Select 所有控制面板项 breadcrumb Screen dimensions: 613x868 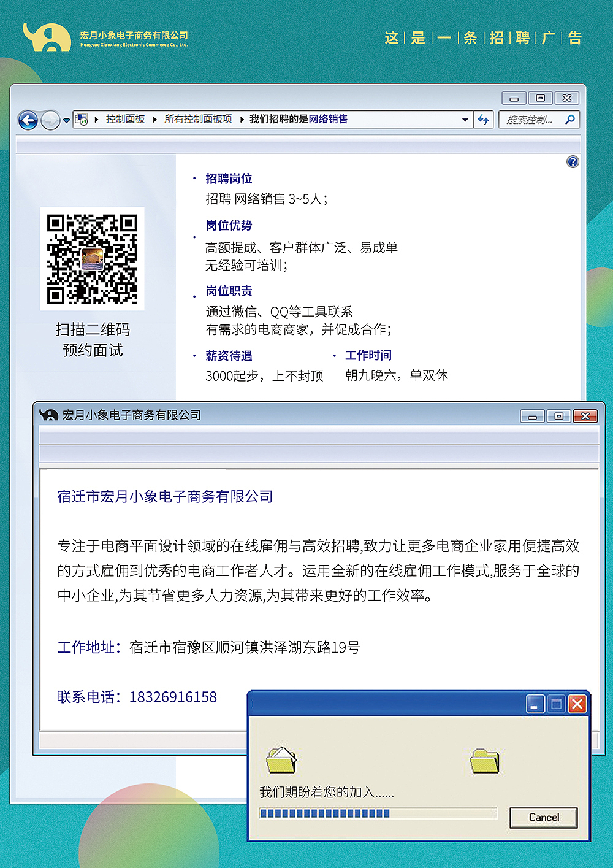(198, 119)
